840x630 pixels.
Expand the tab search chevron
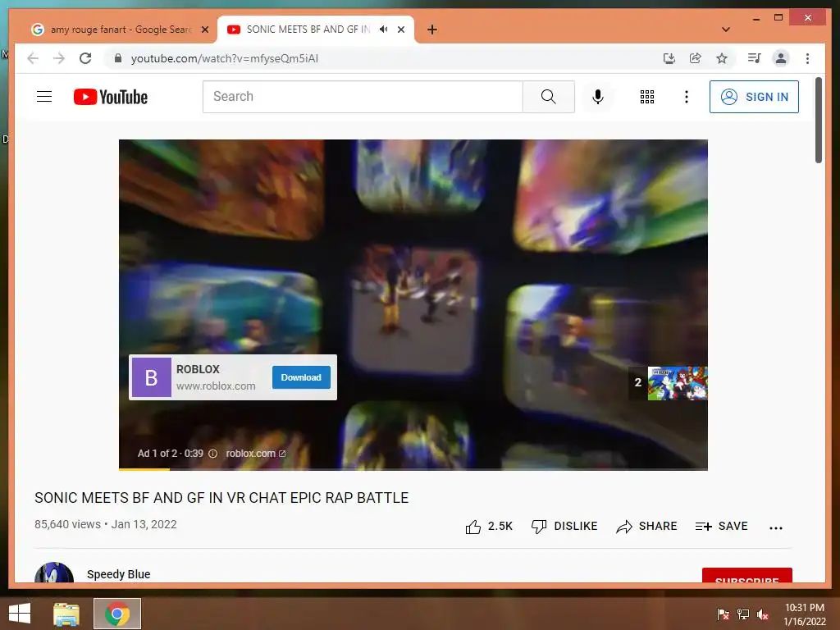coord(725,30)
